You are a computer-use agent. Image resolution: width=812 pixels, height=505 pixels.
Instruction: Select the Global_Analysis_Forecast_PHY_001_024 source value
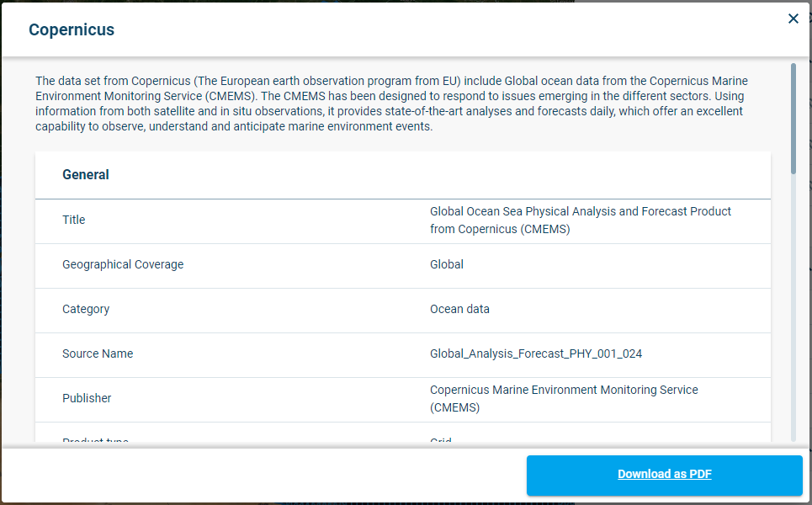[536, 353]
